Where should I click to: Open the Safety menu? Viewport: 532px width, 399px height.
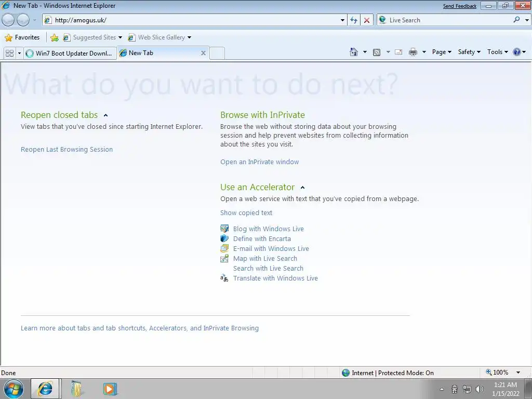pos(469,52)
